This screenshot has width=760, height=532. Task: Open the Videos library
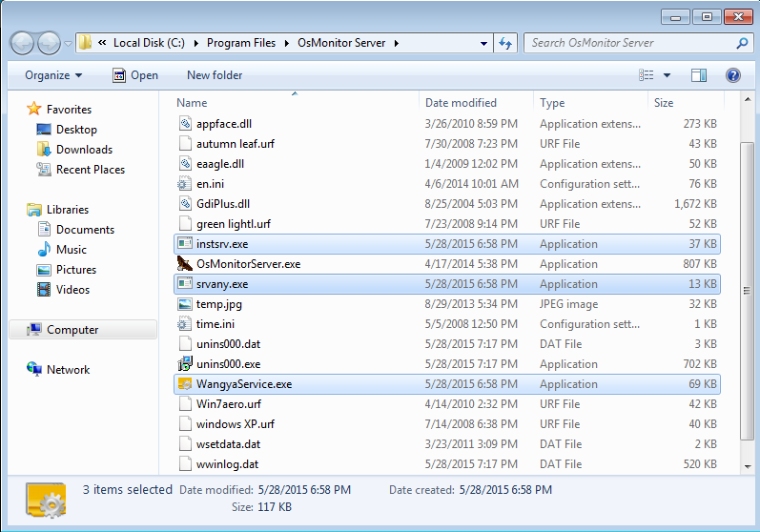[x=72, y=290]
